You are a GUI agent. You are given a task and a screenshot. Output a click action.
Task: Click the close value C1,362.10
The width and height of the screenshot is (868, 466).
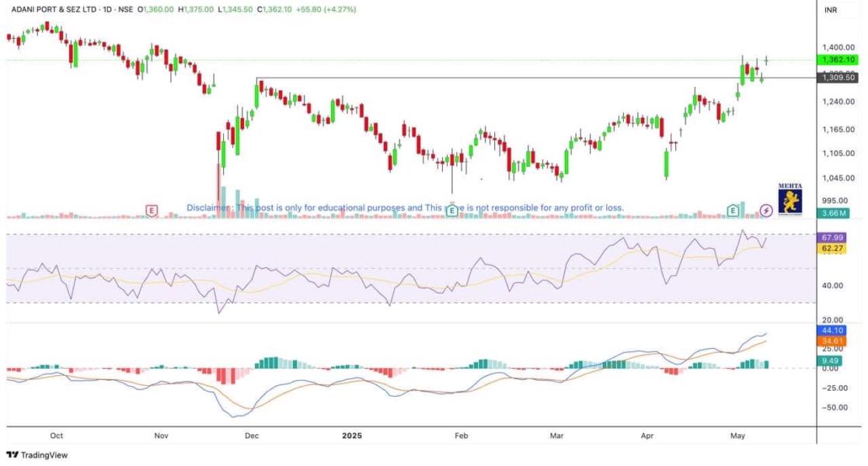274,9
